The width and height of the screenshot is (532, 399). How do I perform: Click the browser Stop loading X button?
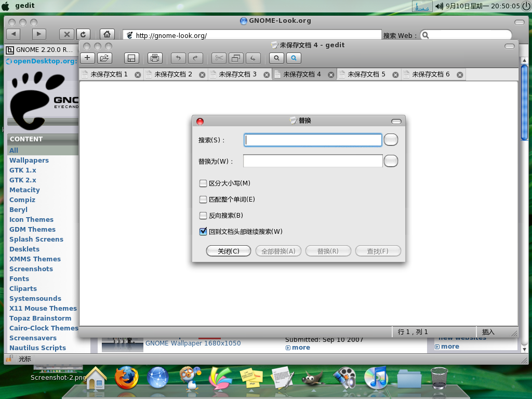click(x=67, y=34)
